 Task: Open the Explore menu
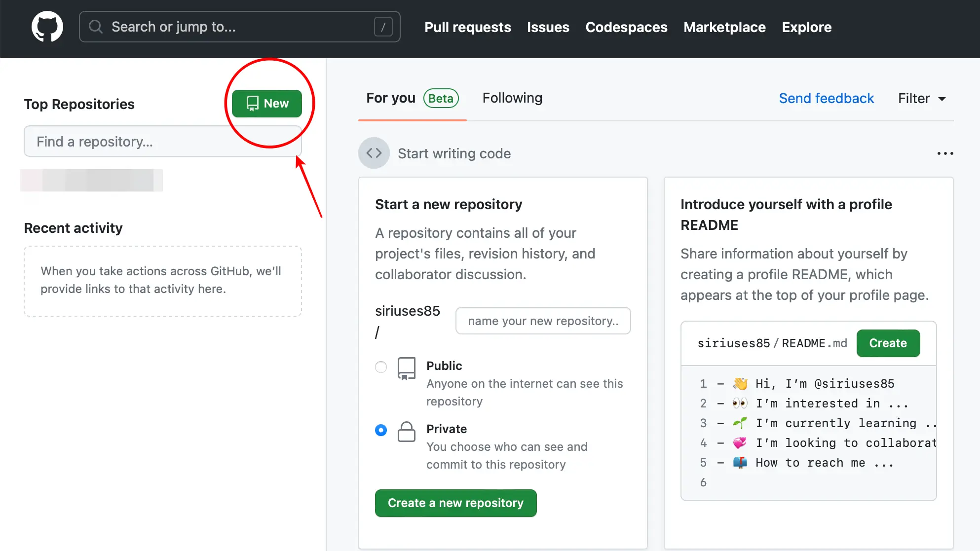807,27
